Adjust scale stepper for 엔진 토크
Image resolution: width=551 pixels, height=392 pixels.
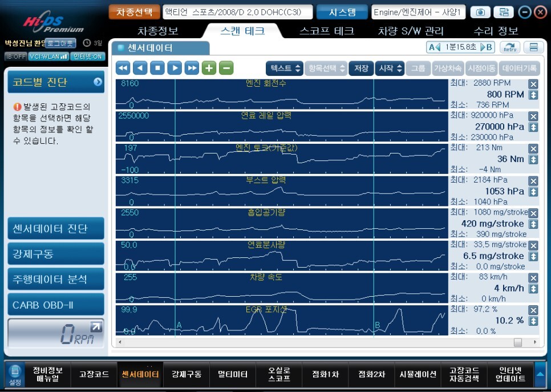533,160
